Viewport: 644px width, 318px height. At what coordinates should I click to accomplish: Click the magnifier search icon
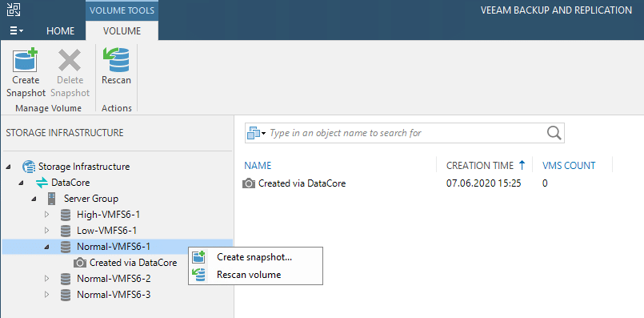pyautogui.click(x=554, y=133)
